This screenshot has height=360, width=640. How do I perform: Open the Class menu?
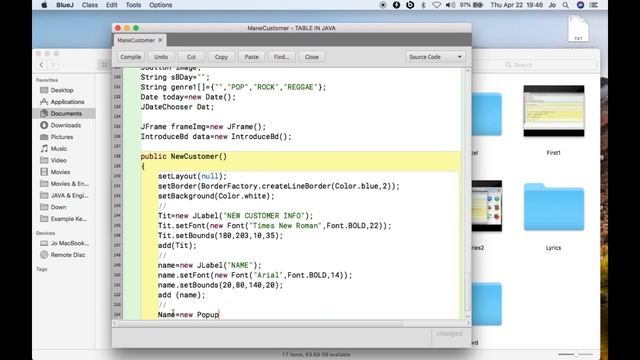(x=89, y=5)
